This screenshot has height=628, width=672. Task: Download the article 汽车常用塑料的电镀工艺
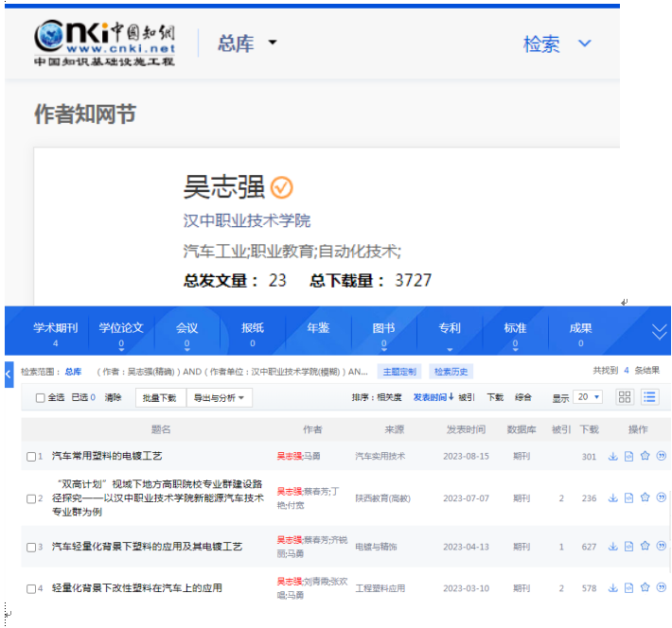(x=613, y=456)
